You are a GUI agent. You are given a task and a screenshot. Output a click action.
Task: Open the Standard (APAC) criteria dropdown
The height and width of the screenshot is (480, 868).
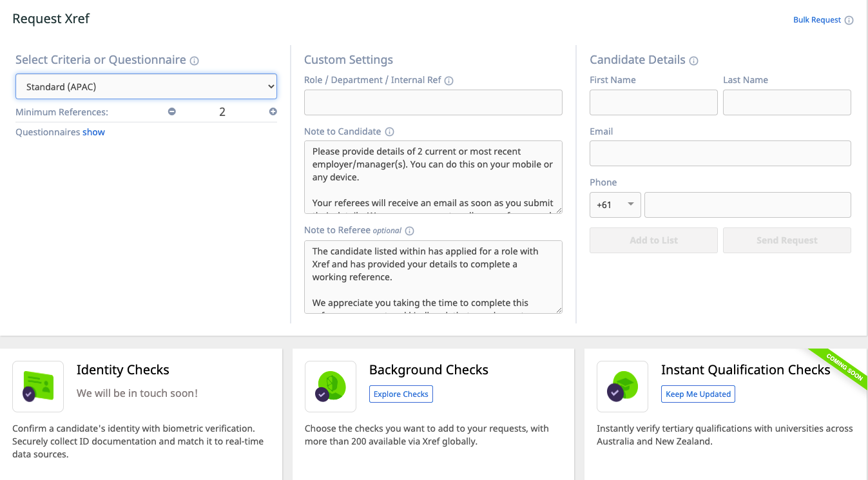tap(146, 86)
